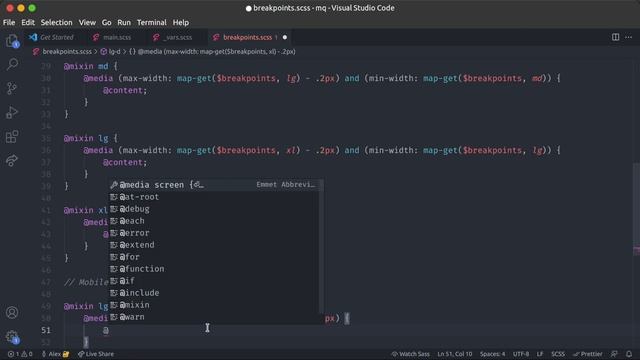Select the @at-root suggestion

(215, 197)
